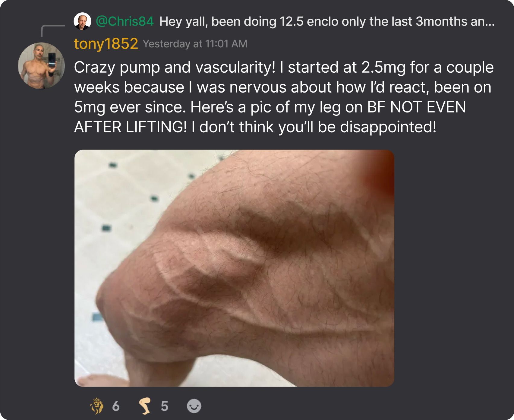
Task: Click the lion reaction count of 6
Action: [116, 406]
